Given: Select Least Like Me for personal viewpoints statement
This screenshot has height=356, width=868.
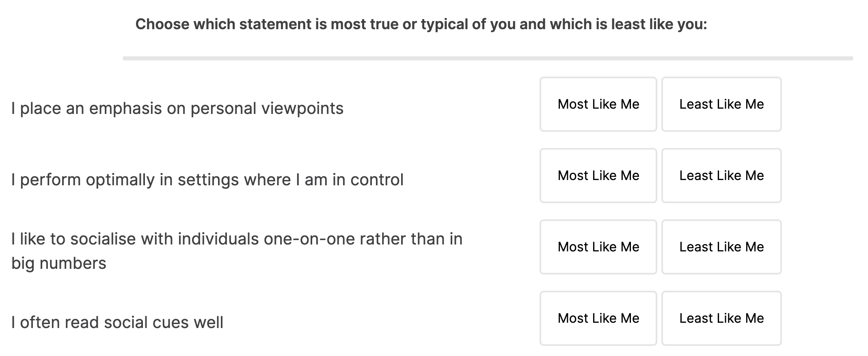Looking at the screenshot, I should click(x=721, y=104).
